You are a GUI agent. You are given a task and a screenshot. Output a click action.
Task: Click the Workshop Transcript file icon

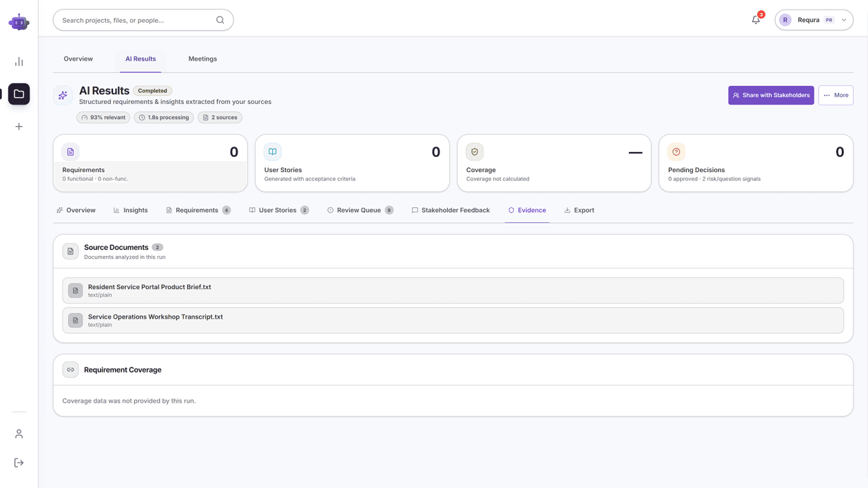(76, 320)
